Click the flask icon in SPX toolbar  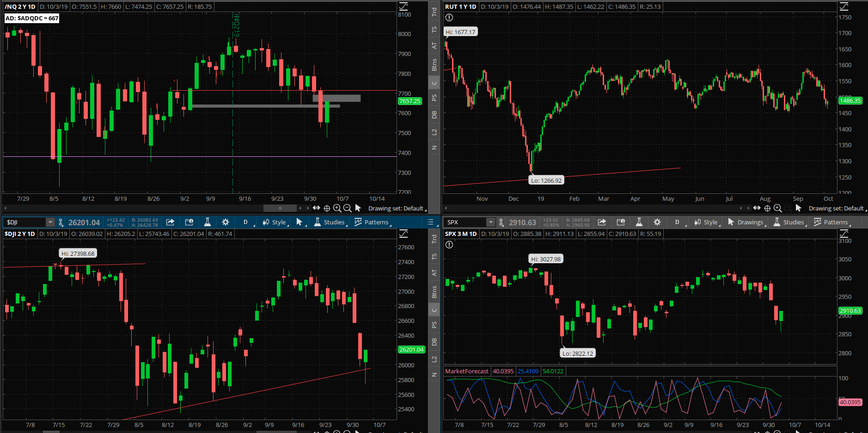click(639, 223)
